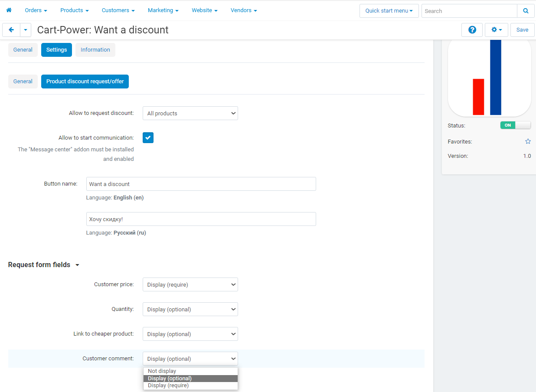Screen dimensions: 536x392
Task: Click the Message center addon note
Action: coord(76,154)
